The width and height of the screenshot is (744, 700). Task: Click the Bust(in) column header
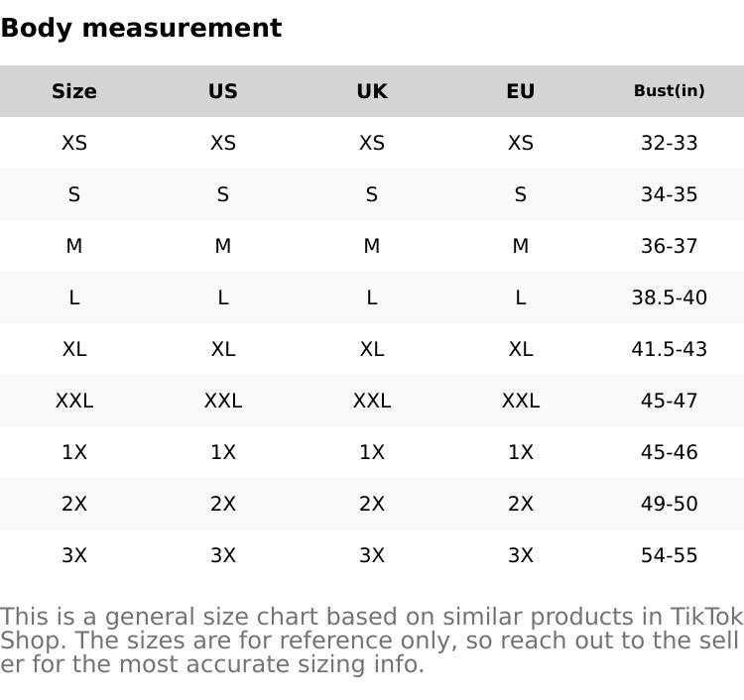(670, 91)
